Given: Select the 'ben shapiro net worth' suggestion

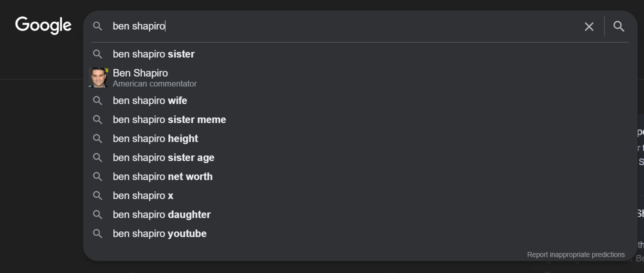Looking at the screenshot, I should click(x=162, y=176).
